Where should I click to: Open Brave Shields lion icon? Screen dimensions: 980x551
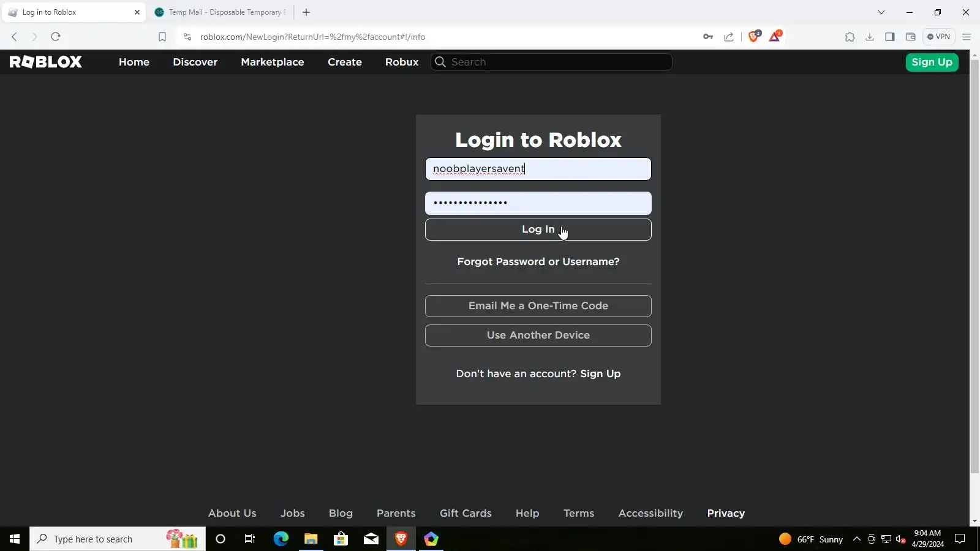pyautogui.click(x=754, y=36)
